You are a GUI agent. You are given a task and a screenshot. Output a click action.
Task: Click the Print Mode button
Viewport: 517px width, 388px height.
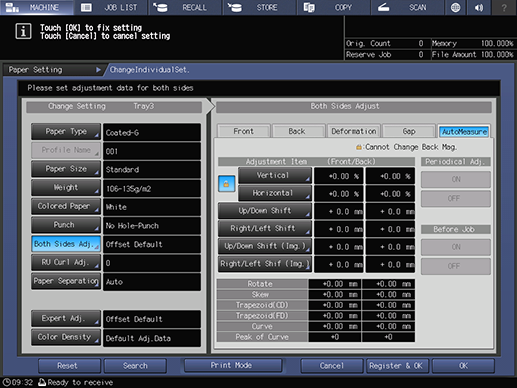pyautogui.click(x=233, y=365)
